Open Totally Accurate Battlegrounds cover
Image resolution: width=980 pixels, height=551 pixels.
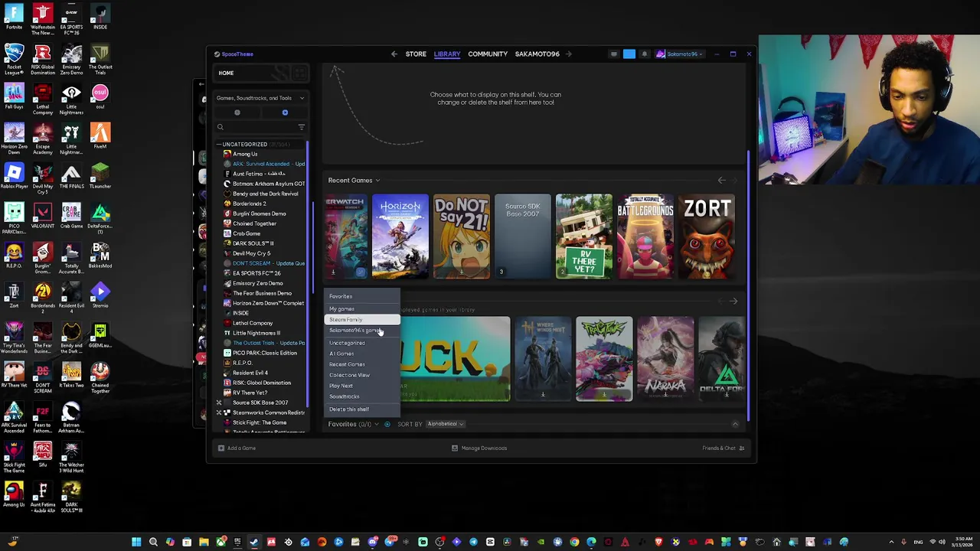[x=645, y=236]
